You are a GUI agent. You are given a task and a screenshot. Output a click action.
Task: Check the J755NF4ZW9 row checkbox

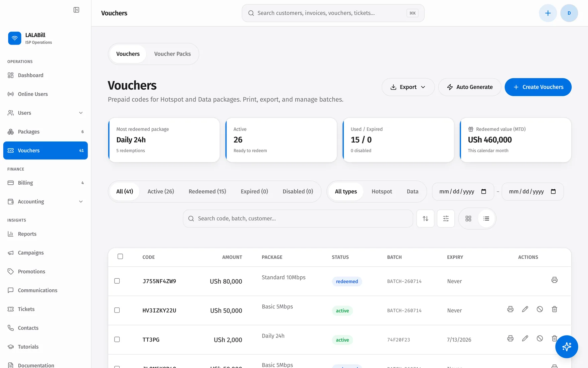pyautogui.click(x=117, y=281)
